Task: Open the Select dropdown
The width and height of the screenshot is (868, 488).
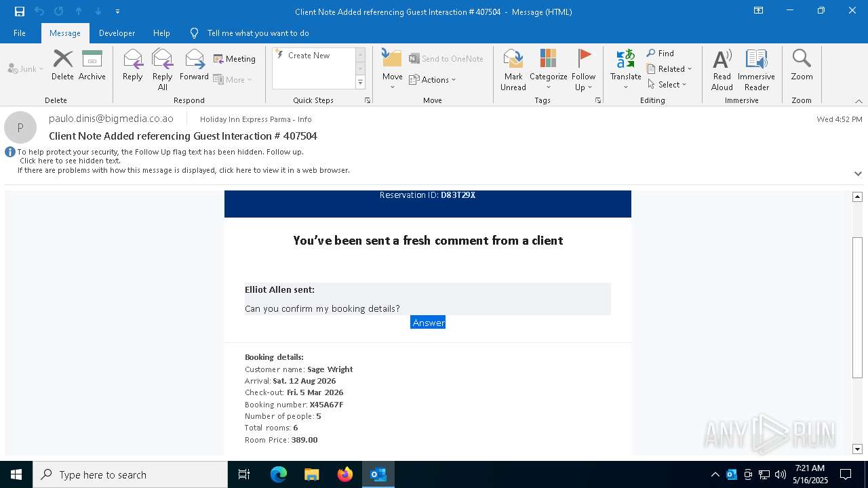Action: 667,84
